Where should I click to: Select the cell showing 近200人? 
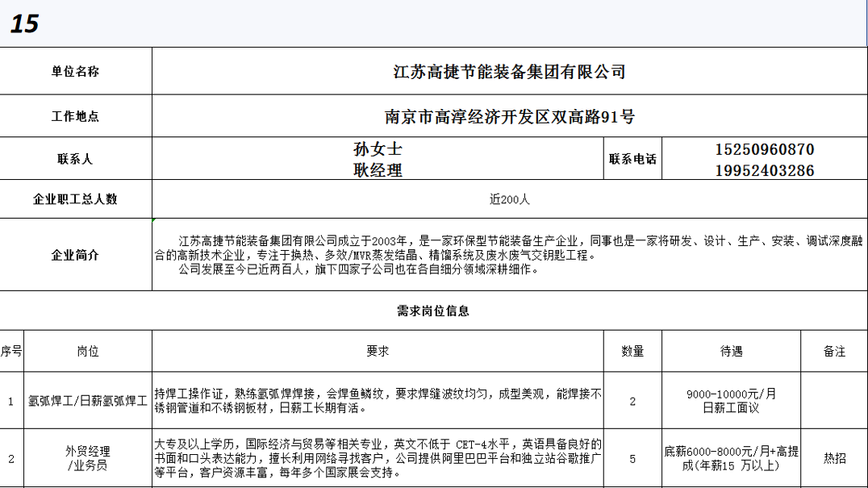(x=509, y=199)
